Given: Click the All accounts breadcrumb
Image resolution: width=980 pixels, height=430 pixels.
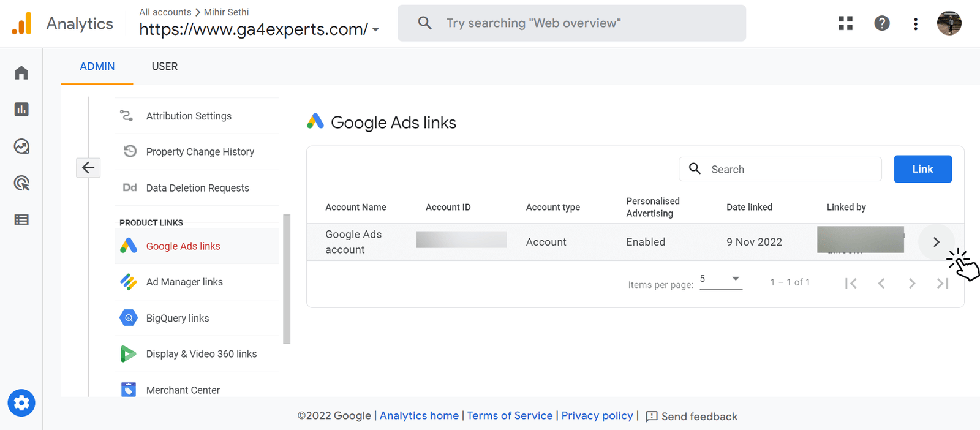Looking at the screenshot, I should tap(165, 12).
